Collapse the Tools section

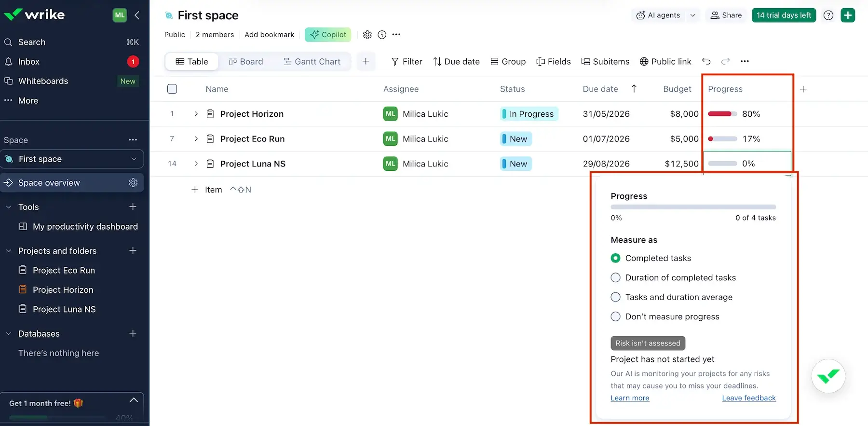click(8, 207)
